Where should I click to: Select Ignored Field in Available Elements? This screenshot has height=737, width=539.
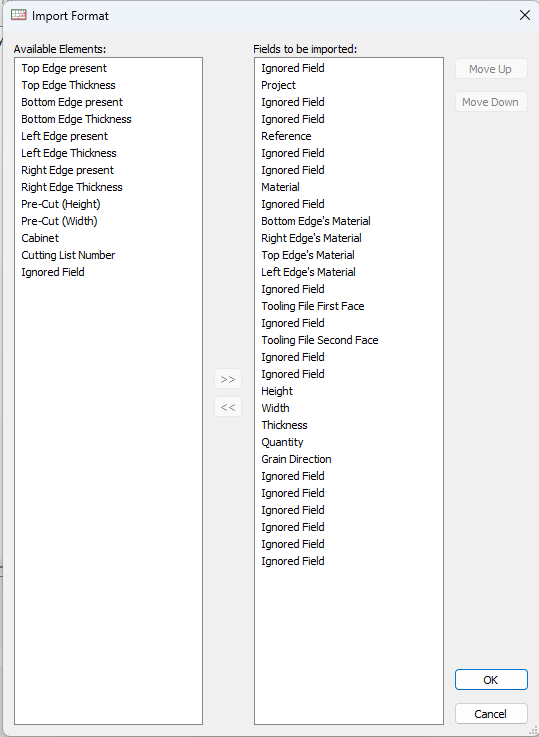(x=53, y=272)
